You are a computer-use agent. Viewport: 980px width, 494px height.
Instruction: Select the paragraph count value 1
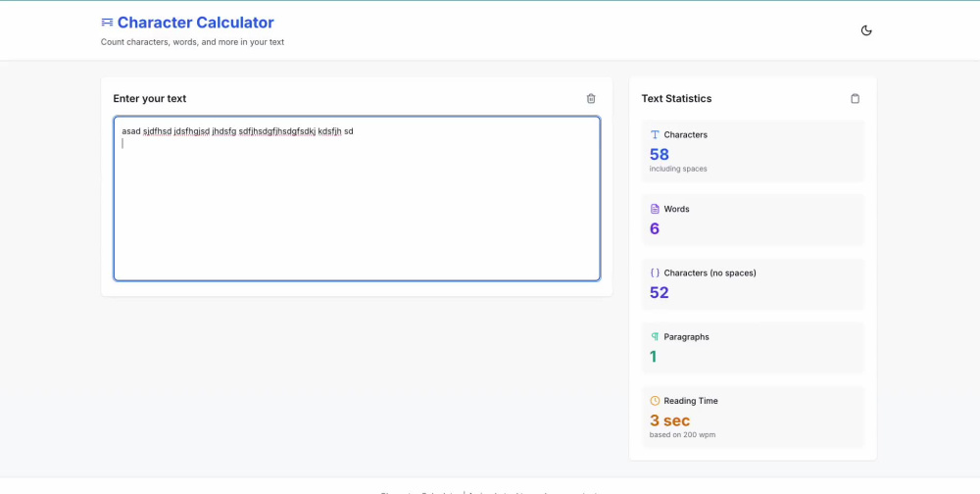coord(653,357)
